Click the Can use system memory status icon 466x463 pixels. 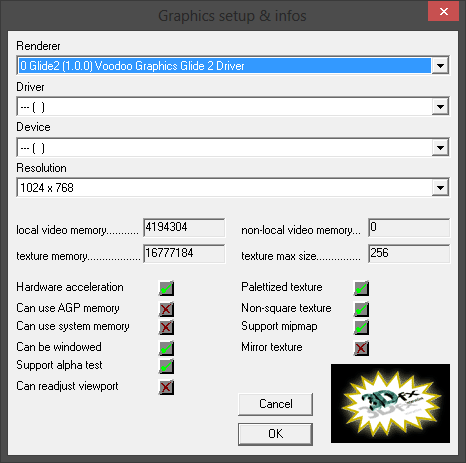(x=166, y=327)
